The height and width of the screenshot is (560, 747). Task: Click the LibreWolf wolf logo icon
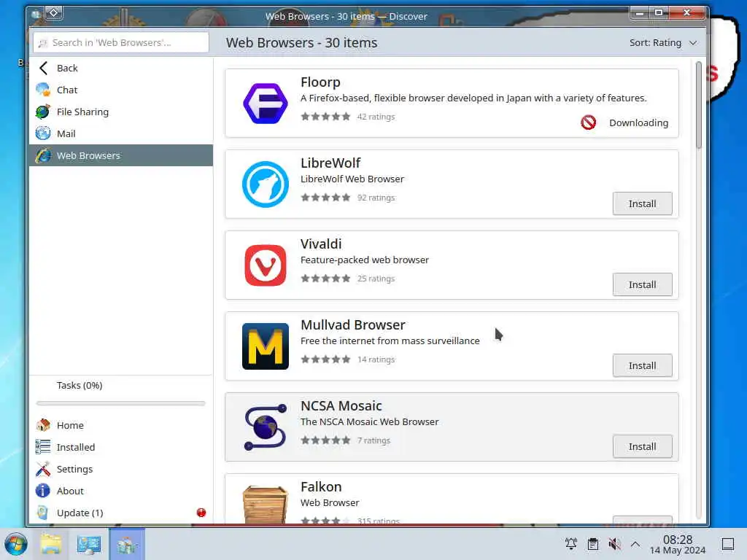click(266, 184)
